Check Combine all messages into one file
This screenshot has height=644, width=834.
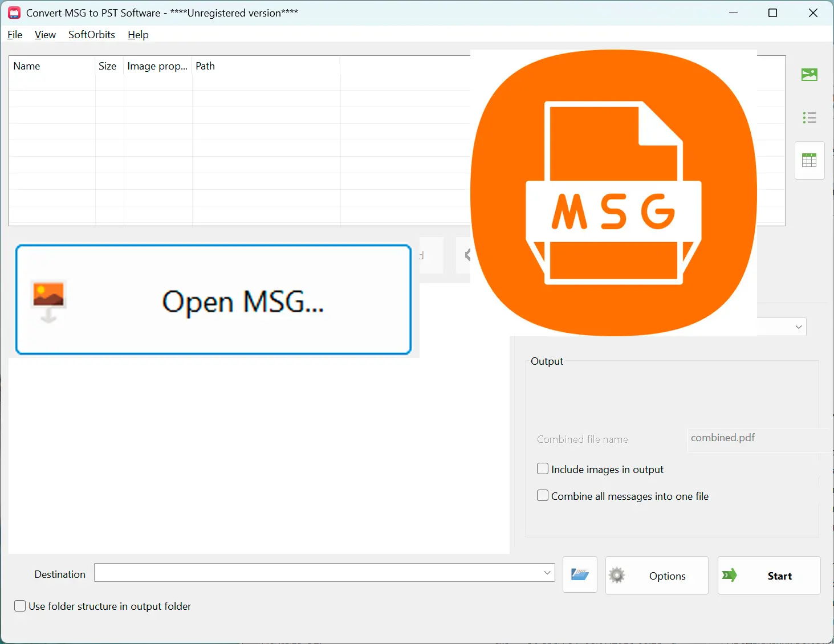tap(543, 496)
